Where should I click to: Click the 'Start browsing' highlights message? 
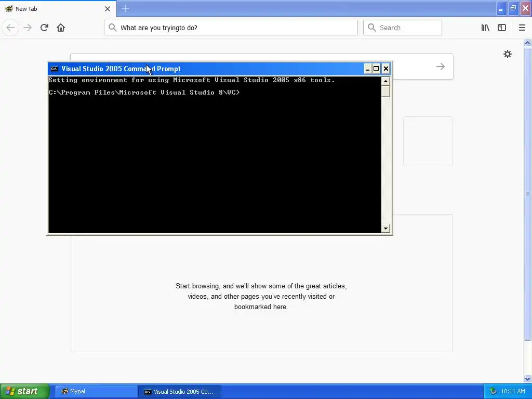point(261,296)
